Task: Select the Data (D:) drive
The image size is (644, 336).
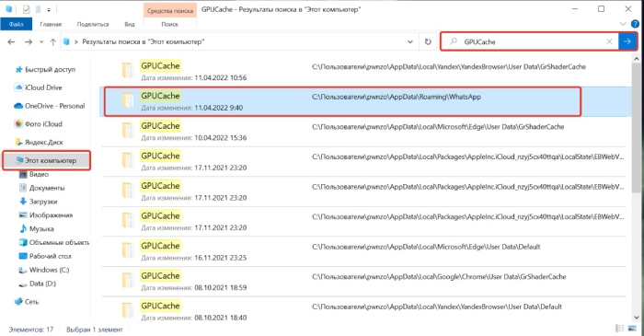Action: pos(38,284)
